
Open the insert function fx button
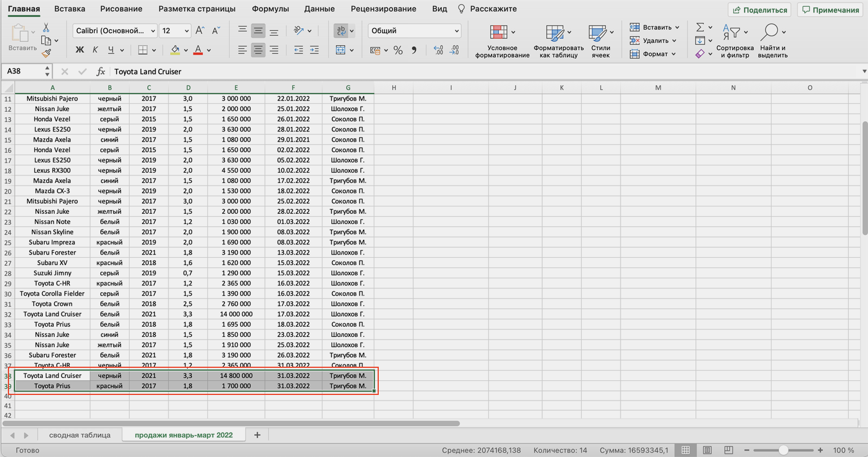point(100,71)
